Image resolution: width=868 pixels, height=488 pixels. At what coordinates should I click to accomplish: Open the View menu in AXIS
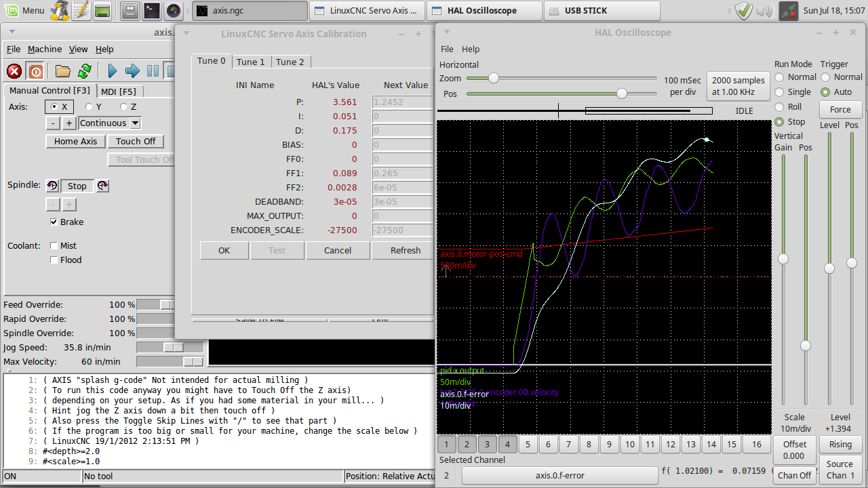point(79,49)
